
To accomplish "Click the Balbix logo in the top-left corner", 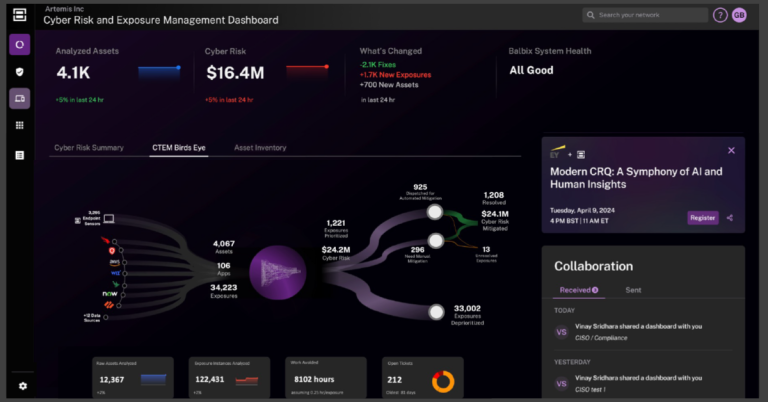I will pos(19,14).
